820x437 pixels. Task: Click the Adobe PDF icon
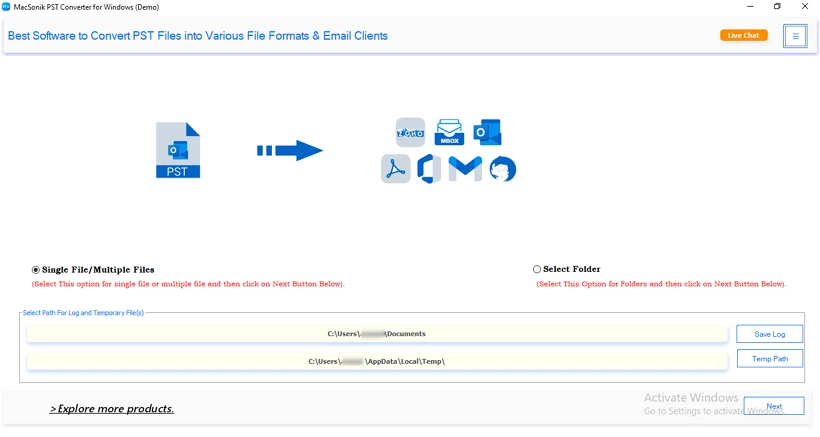pos(396,169)
